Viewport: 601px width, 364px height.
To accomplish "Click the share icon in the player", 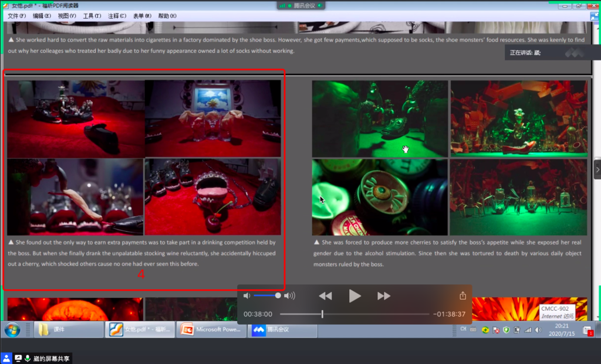I will point(462,295).
